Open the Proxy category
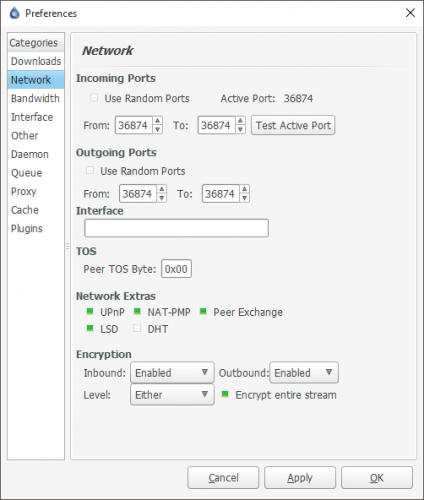 (36, 191)
